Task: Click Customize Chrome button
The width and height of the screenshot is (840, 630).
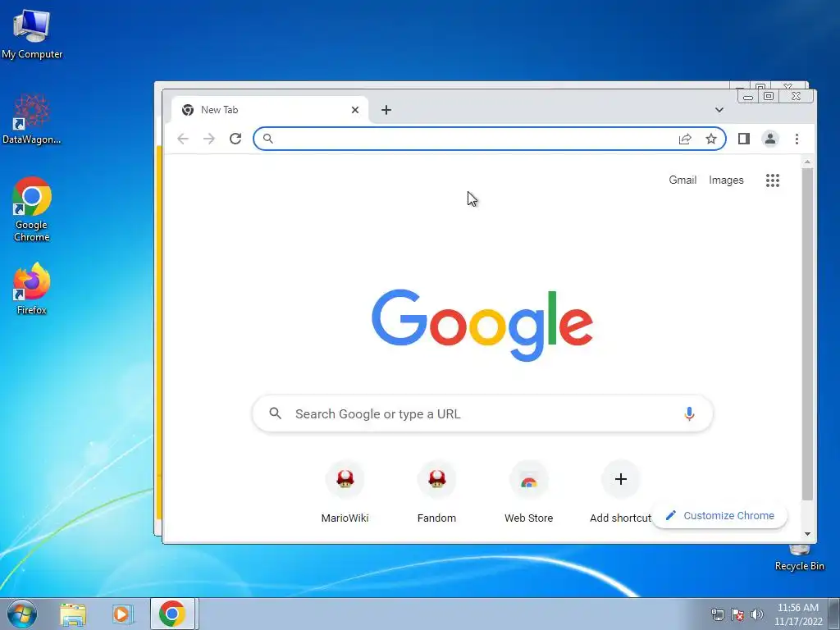Action: (720, 515)
